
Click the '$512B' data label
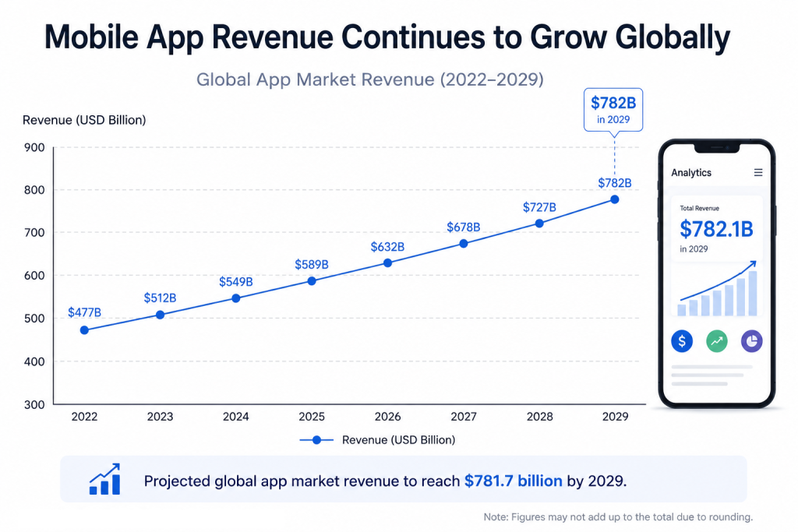(x=160, y=298)
